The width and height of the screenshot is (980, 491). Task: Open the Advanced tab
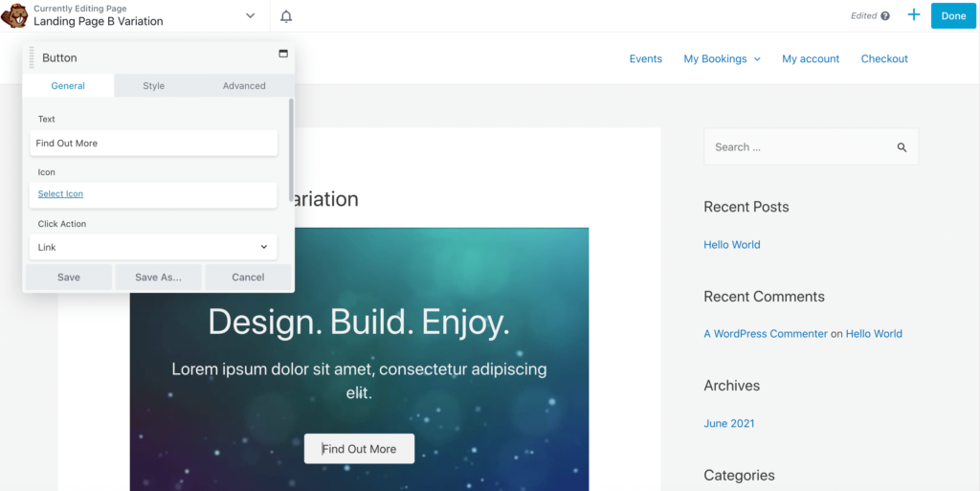(x=244, y=85)
